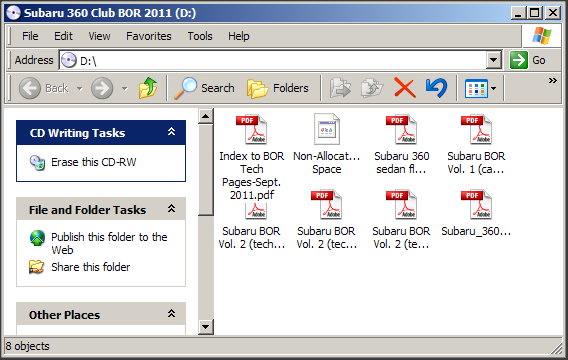The height and width of the screenshot is (360, 568).
Task: Click the Share folder hand icon
Action: [x=37, y=267]
